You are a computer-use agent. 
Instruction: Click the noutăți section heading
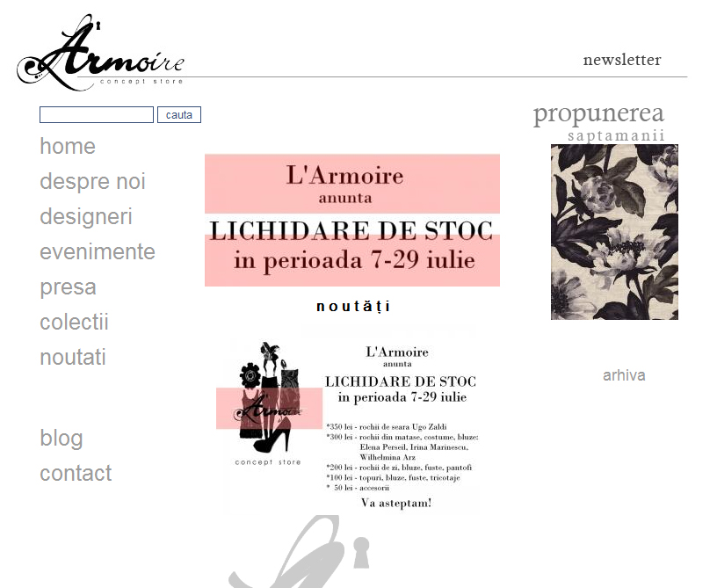pyautogui.click(x=353, y=307)
